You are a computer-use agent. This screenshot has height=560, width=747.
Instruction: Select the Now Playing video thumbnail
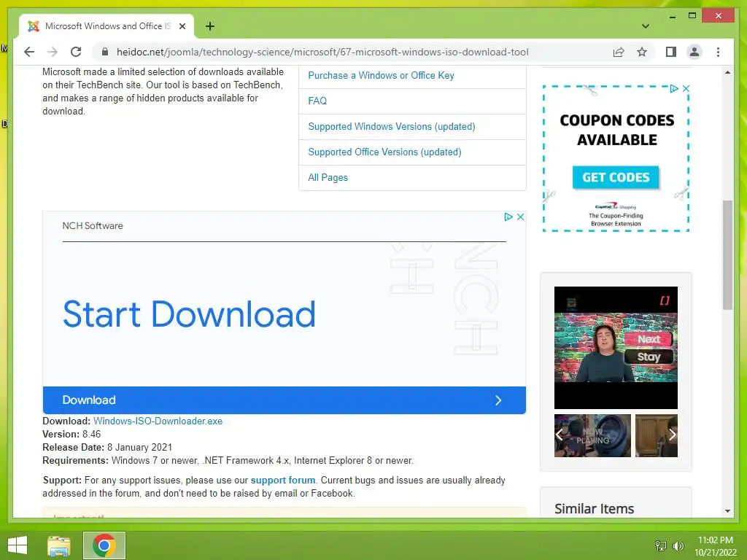pyautogui.click(x=592, y=435)
